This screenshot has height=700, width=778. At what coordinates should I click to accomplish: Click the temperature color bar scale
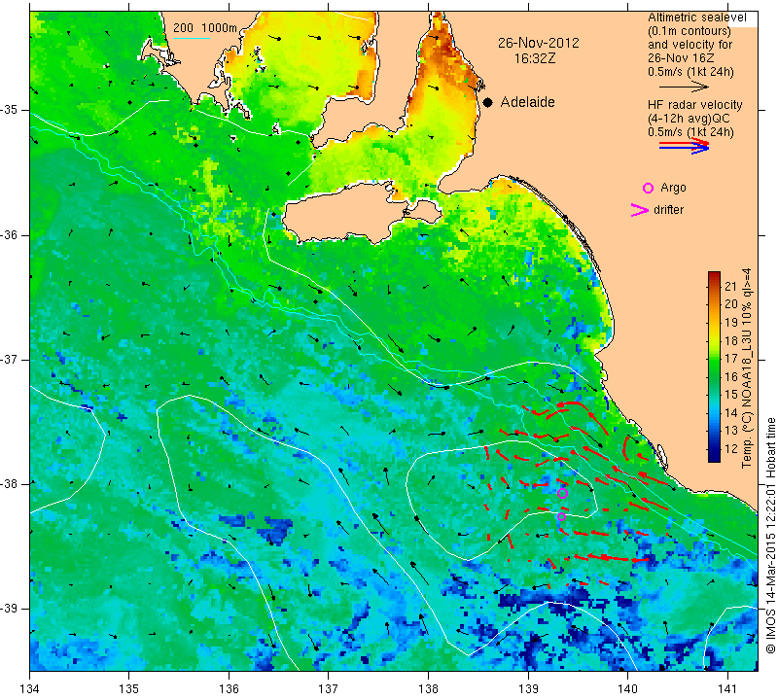pyautogui.click(x=714, y=367)
